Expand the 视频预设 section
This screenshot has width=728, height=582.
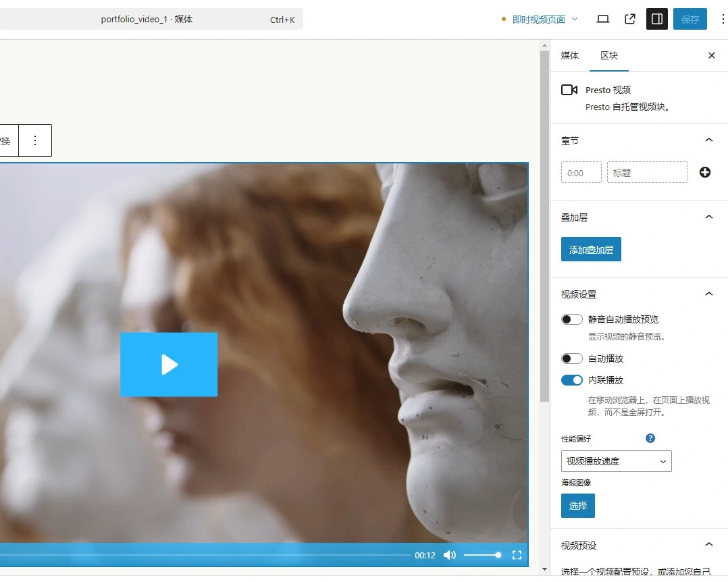point(708,544)
